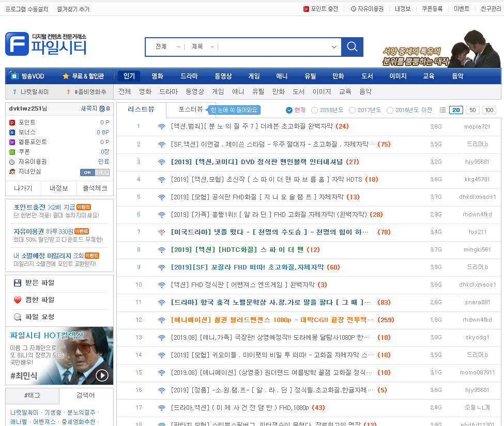Click the search magnifier button
Image resolution: width=504 pixels, height=426 pixels.
tap(352, 47)
